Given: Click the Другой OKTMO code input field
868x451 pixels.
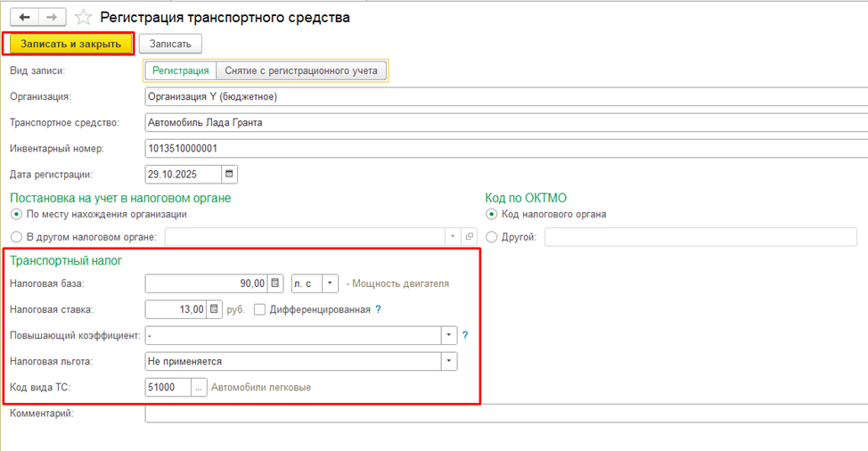Looking at the screenshot, I should tap(700, 237).
